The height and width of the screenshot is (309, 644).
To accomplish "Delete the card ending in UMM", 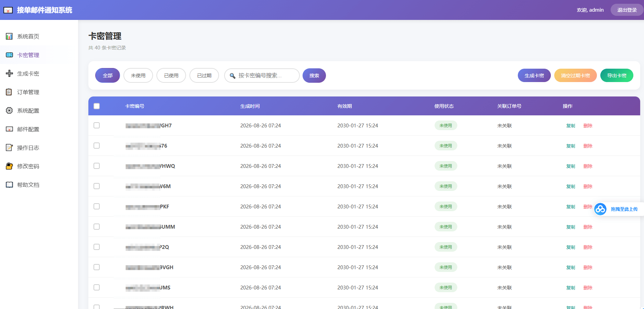I will pyautogui.click(x=588, y=227).
